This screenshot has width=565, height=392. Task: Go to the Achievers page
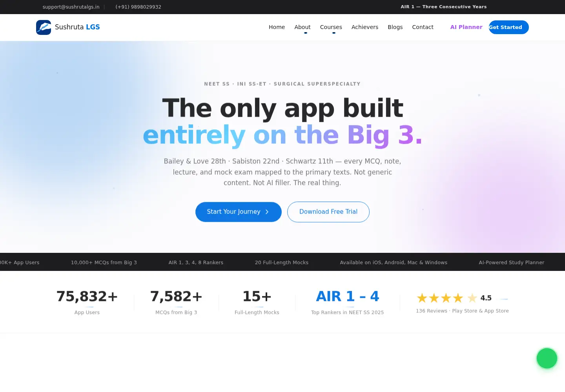(365, 27)
